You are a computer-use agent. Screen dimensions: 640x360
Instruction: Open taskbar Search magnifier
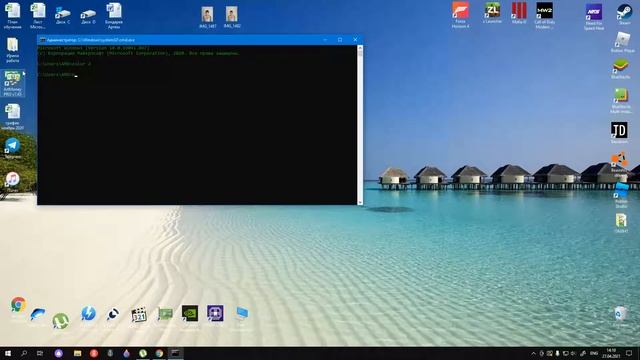(24, 353)
